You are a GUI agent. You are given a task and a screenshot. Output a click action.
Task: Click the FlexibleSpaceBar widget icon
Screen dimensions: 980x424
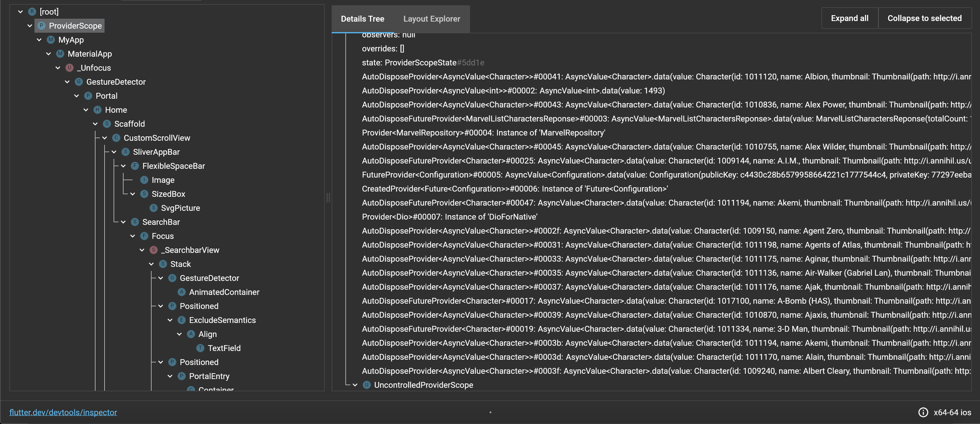[x=135, y=166]
